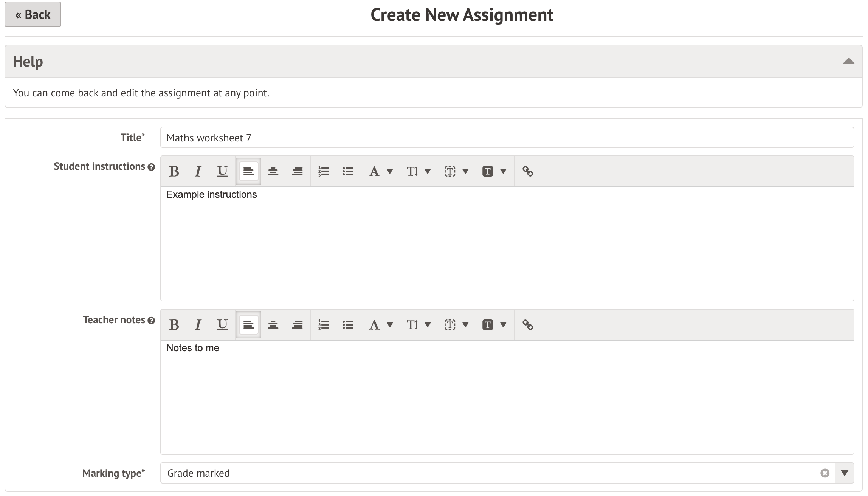Screen dimensions: 868x496
Task: Underline text in the teacher notes editor
Action: [222, 324]
